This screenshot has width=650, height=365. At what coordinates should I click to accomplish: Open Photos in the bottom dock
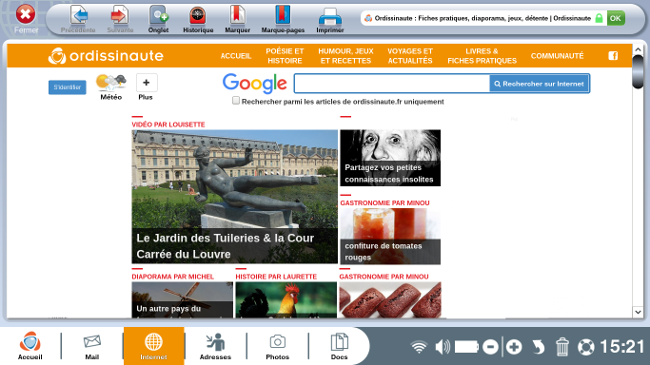(x=277, y=346)
